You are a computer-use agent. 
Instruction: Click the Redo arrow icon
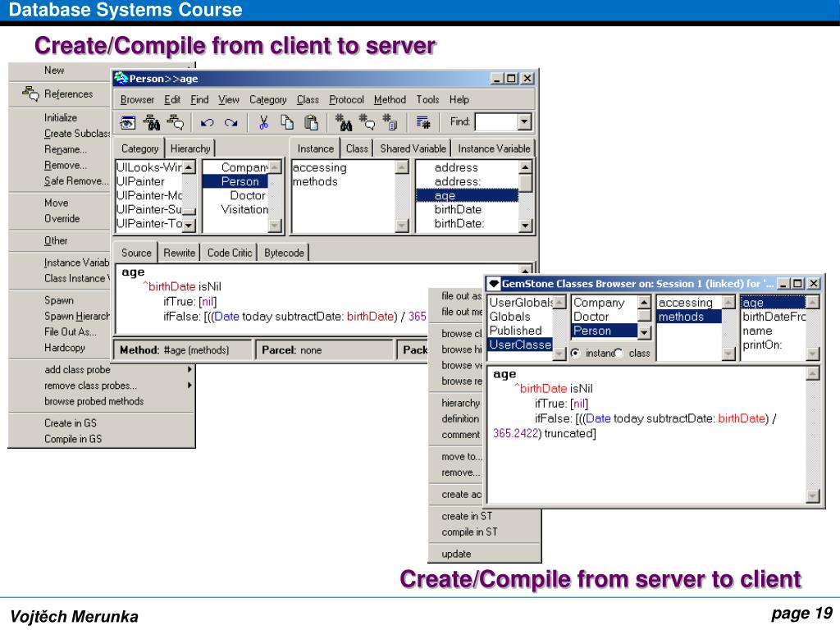(231, 123)
